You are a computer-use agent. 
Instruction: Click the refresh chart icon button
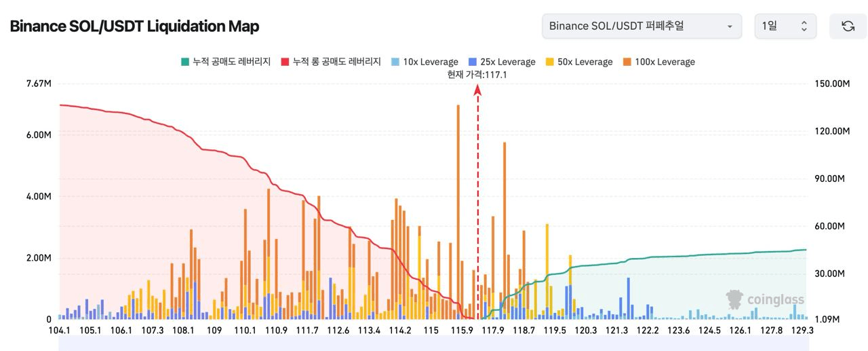848,26
